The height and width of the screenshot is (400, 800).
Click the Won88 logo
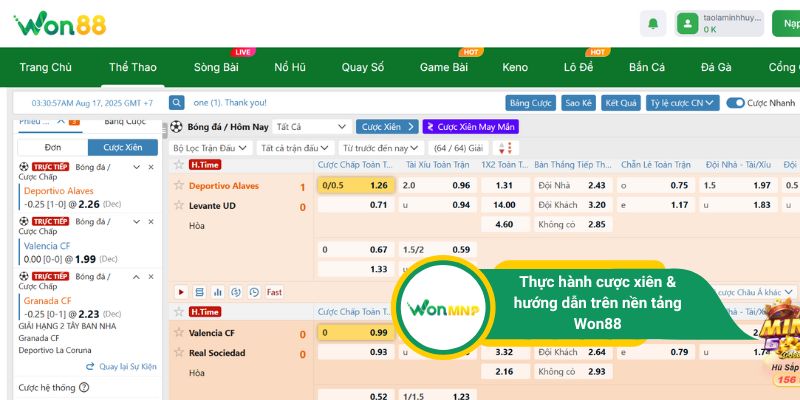60,23
